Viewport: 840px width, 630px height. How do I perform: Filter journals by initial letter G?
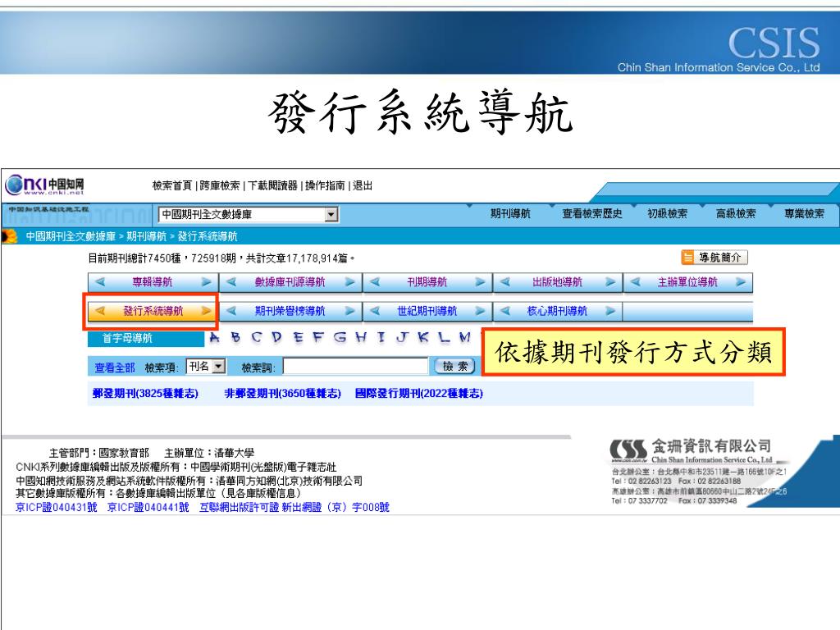340,337
